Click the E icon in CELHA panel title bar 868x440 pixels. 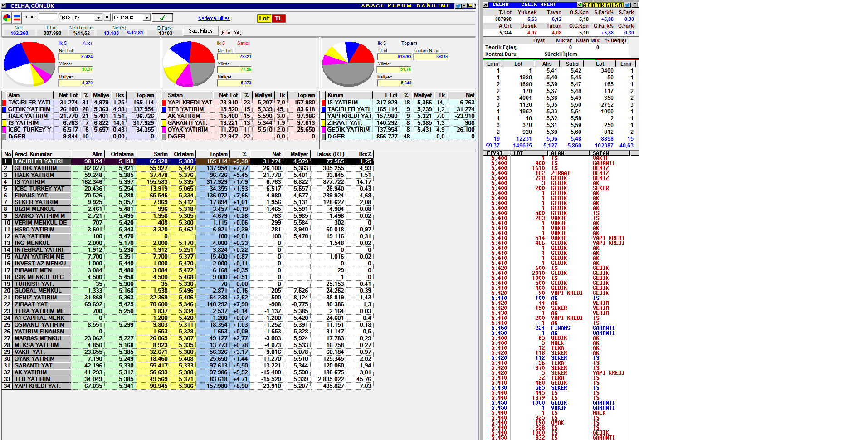pos(635,5)
